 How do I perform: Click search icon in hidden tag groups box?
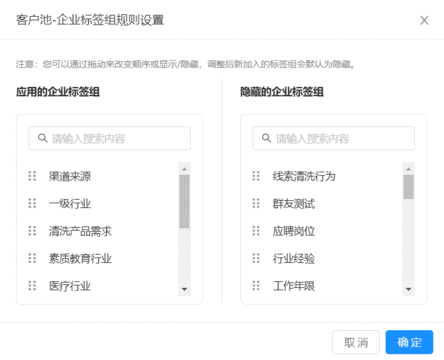tap(266, 138)
